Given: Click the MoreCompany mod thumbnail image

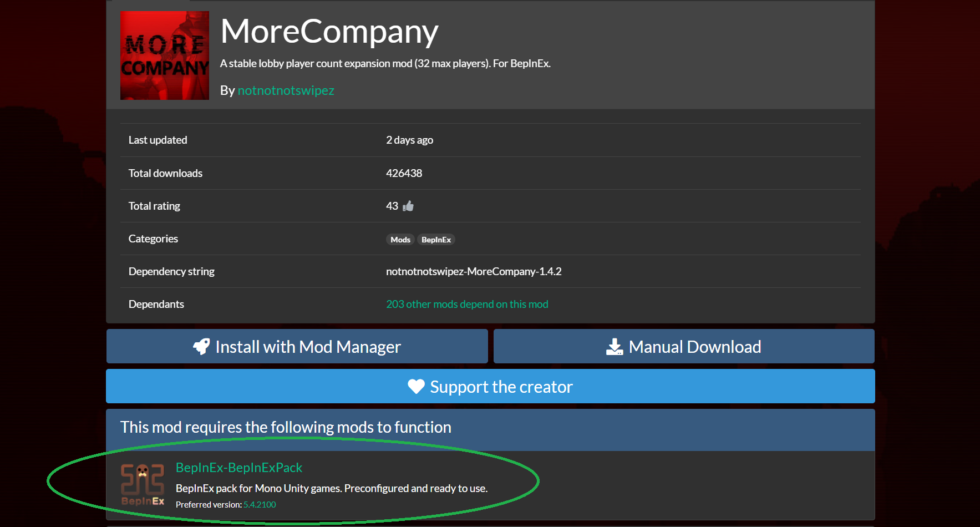Looking at the screenshot, I should tap(165, 55).
